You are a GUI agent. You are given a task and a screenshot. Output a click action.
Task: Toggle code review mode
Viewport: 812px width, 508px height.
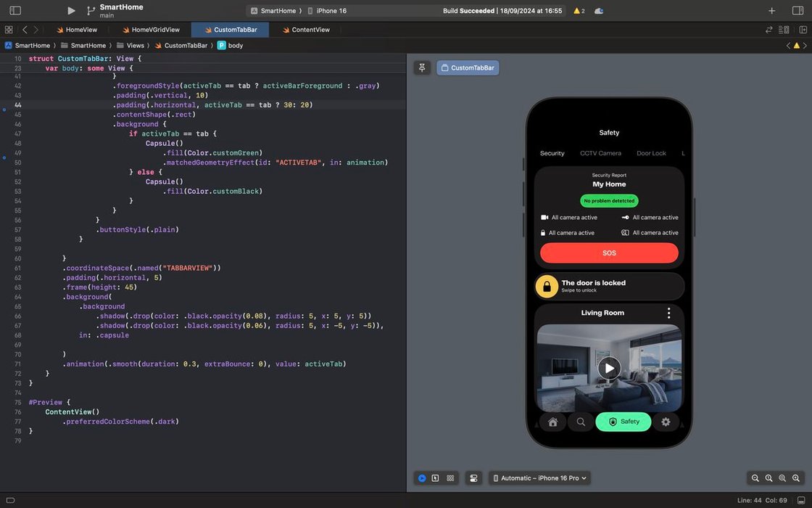769,30
